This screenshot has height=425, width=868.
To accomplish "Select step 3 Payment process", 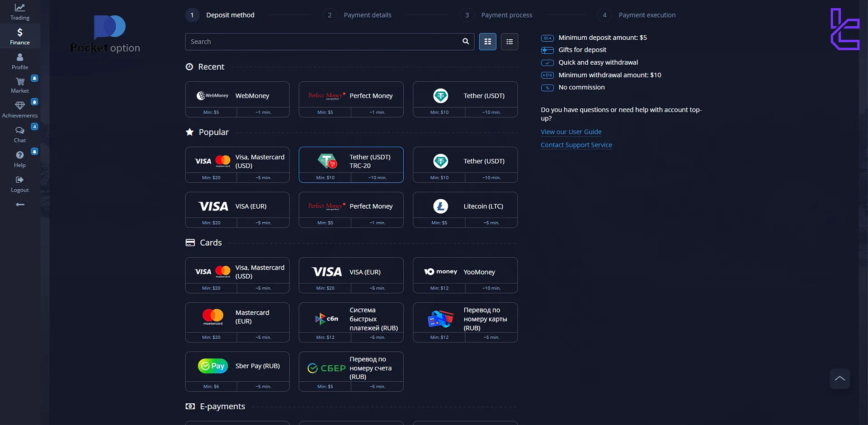I will coord(496,15).
